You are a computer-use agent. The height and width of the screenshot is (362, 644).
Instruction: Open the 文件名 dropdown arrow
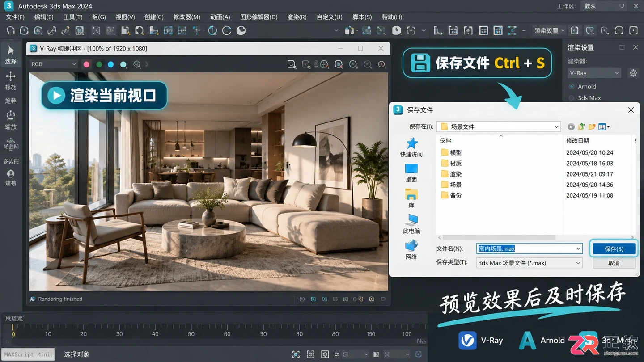578,248
